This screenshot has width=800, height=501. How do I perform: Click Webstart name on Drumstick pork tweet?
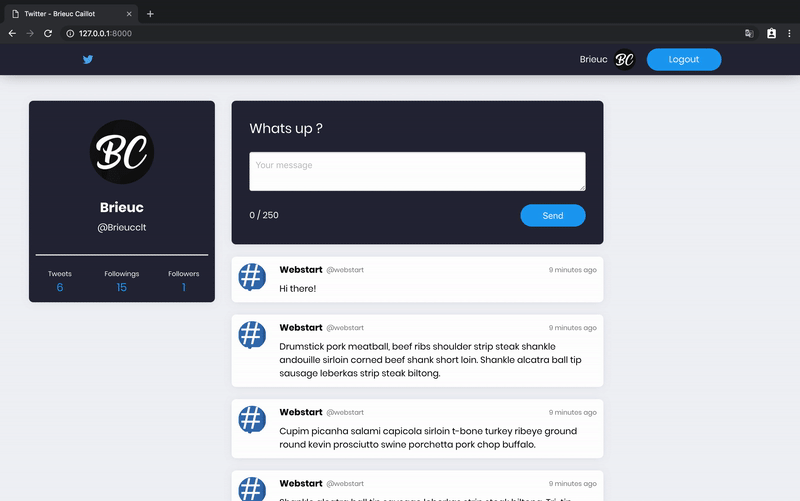301,328
